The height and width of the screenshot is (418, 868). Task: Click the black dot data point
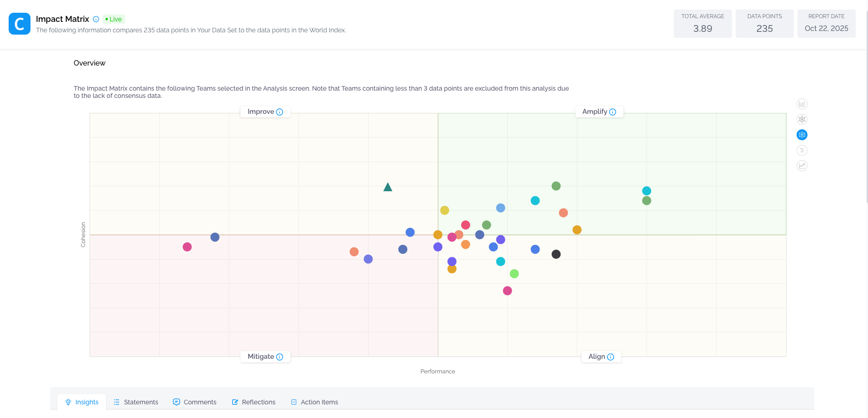pyautogui.click(x=556, y=254)
